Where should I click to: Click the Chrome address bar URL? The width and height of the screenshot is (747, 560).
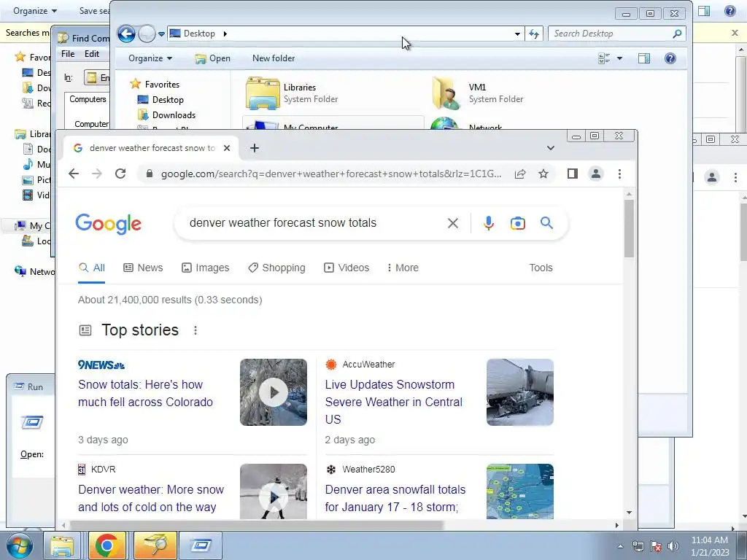[x=331, y=174]
